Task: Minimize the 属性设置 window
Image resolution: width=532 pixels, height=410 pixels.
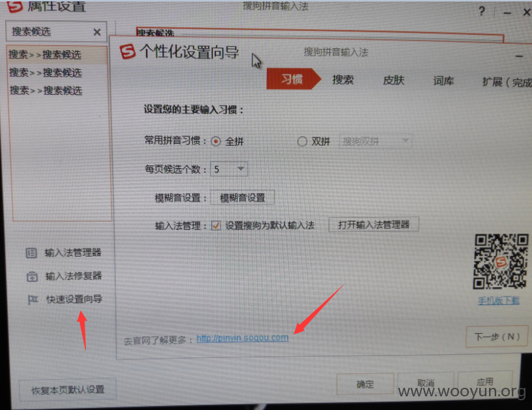Action: pos(507,13)
